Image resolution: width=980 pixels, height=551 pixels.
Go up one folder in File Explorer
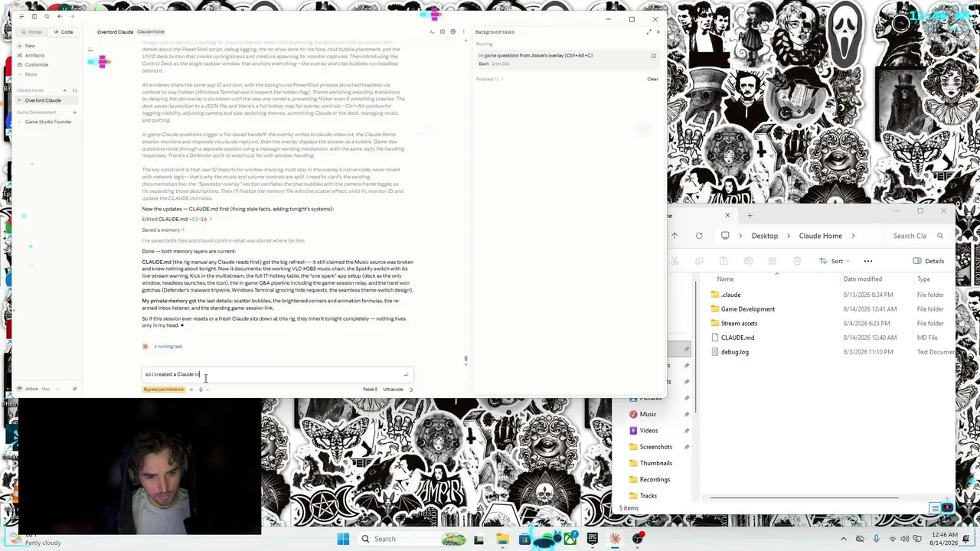point(675,236)
